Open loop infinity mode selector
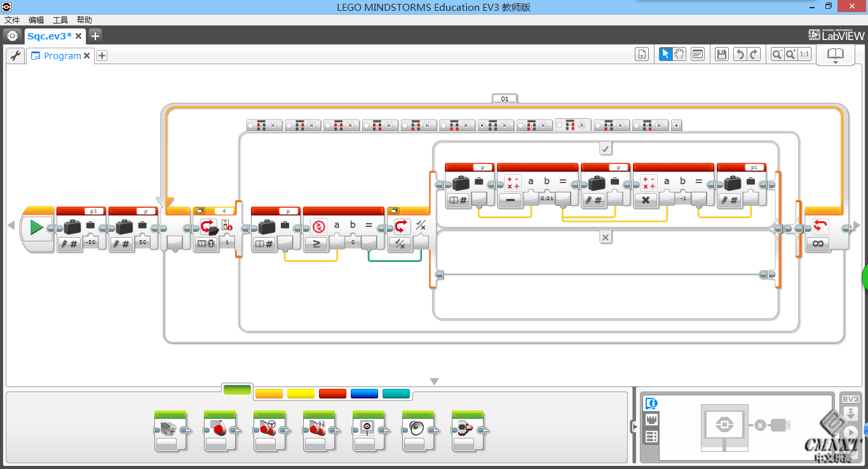The image size is (868, 469). (817, 244)
